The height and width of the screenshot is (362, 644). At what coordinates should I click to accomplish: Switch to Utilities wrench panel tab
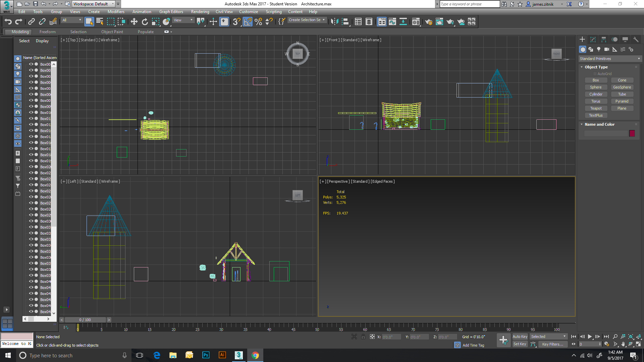pos(636,39)
